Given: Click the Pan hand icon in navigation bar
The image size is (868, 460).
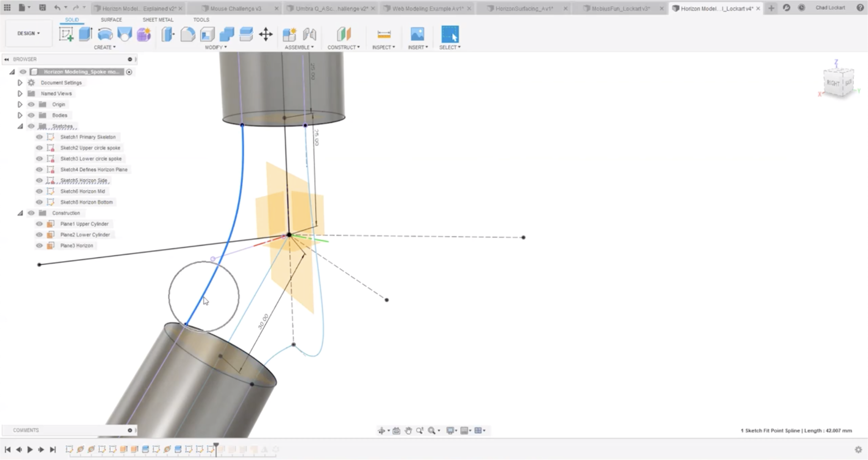Looking at the screenshot, I should point(408,430).
